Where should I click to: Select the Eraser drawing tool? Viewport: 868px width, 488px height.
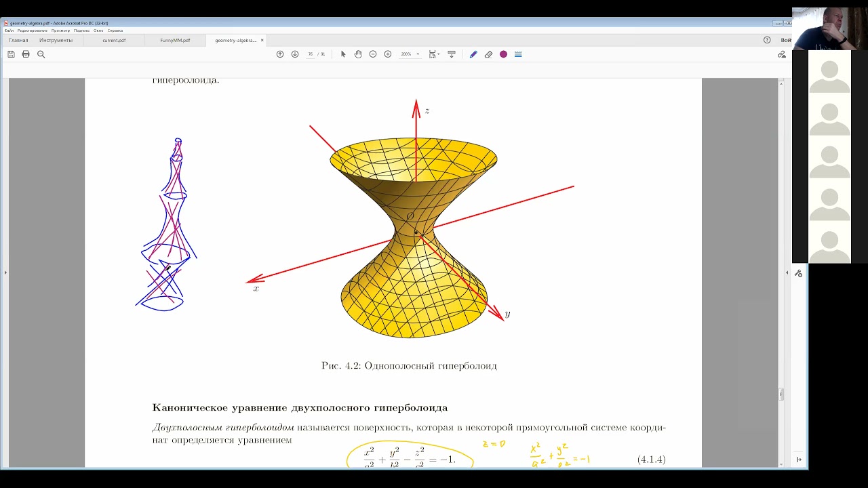pos(488,54)
